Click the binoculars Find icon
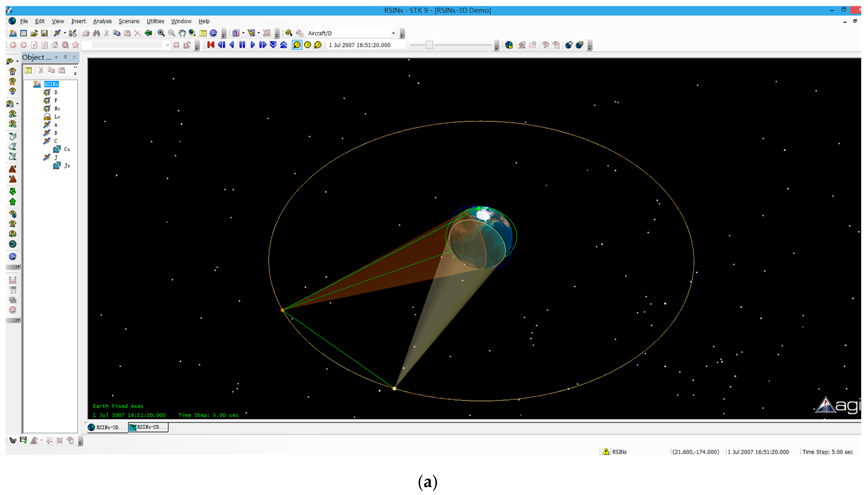The image size is (868, 495). coord(96,33)
